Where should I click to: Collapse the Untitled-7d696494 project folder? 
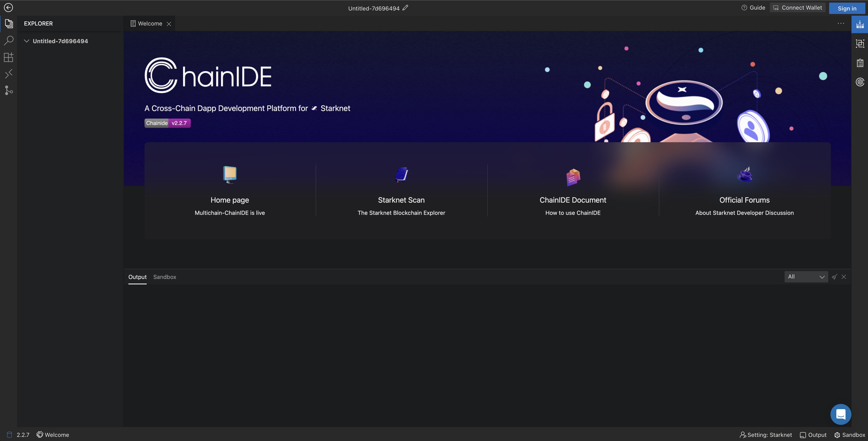pyautogui.click(x=27, y=41)
